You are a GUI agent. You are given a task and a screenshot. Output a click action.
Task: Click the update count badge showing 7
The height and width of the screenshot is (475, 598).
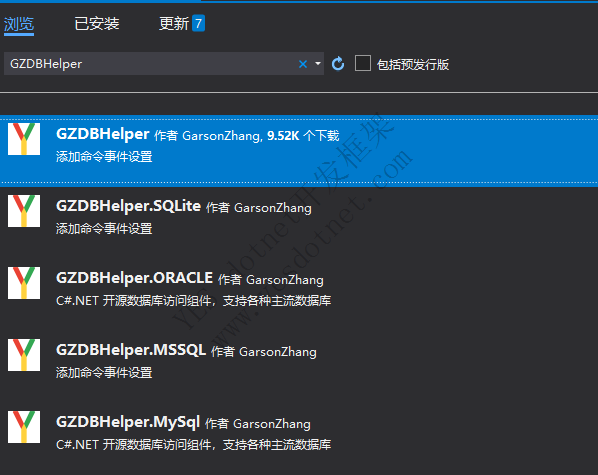click(x=198, y=23)
